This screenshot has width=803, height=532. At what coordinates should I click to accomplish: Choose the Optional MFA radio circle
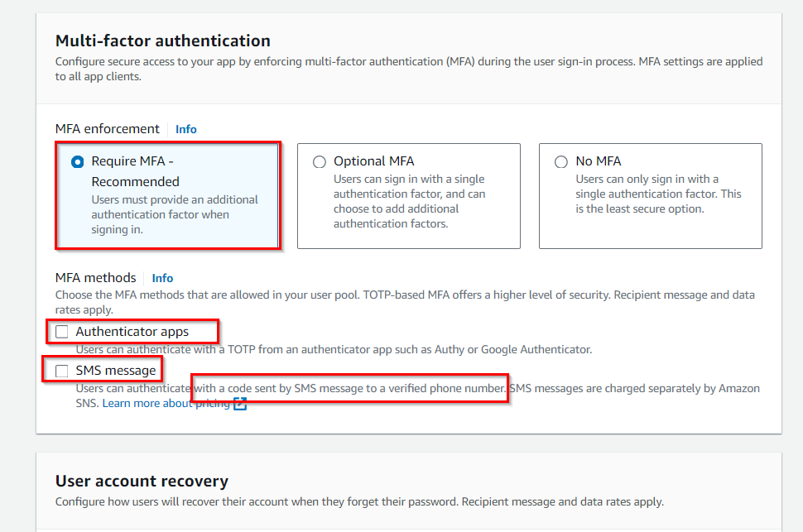point(319,162)
